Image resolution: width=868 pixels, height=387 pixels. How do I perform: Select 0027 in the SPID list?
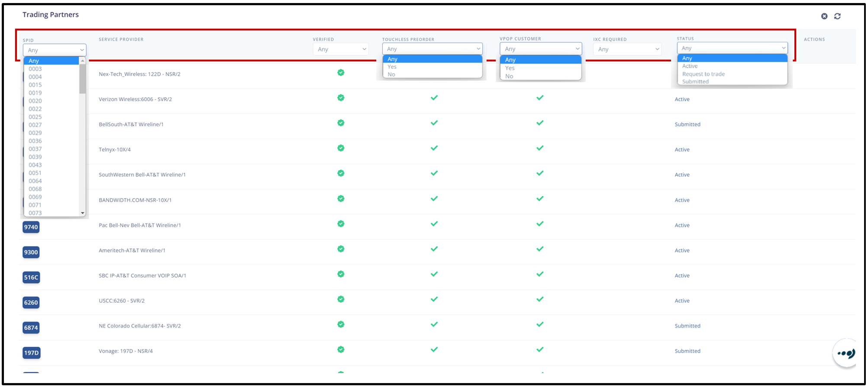pyautogui.click(x=35, y=125)
